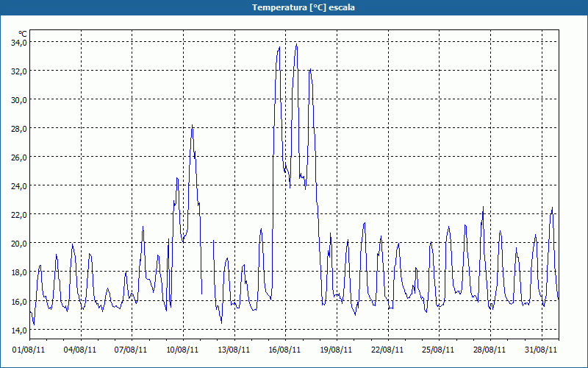Click the chart title 'Temperatura [°C] escala'
This screenshot has height=368, width=588.
tap(304, 7)
